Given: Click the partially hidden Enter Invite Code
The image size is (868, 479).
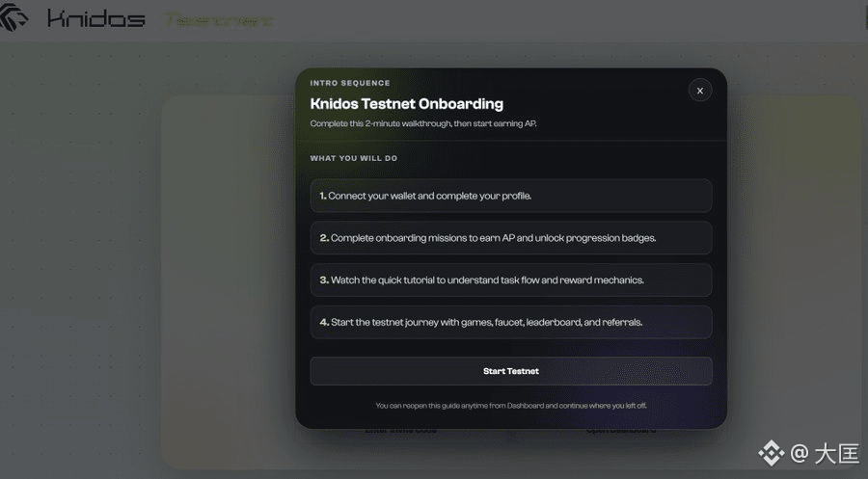Looking at the screenshot, I should pyautogui.click(x=401, y=430).
